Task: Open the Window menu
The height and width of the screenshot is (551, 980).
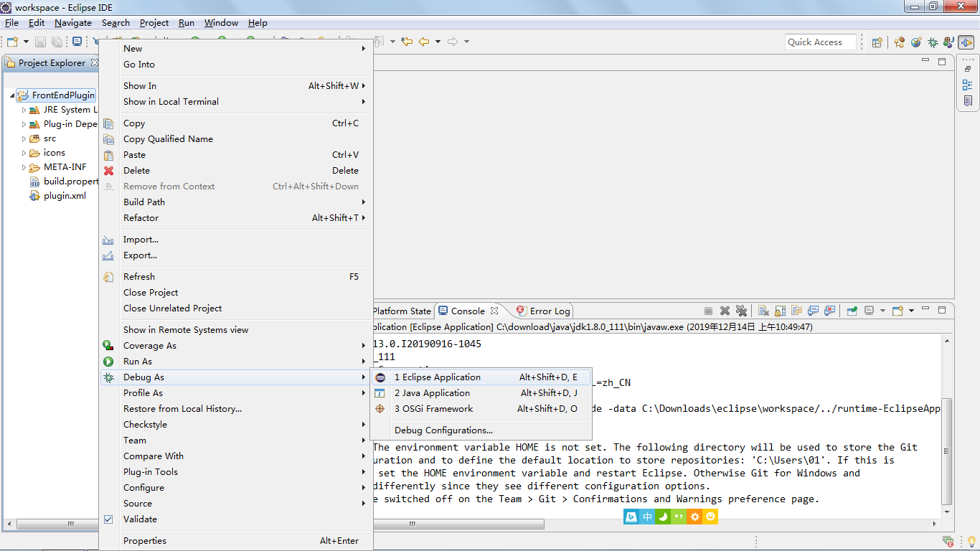Action: point(221,23)
